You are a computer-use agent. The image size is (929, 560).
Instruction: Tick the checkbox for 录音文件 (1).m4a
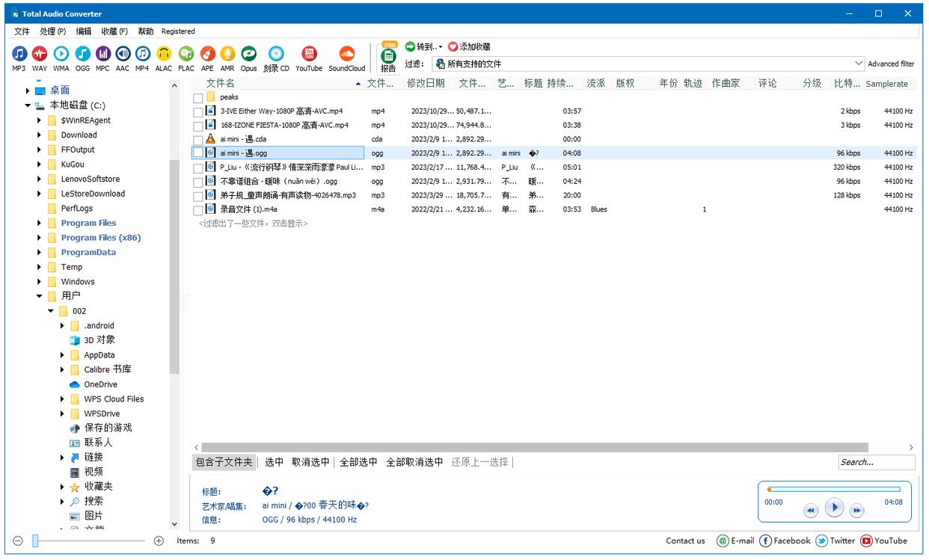click(x=197, y=210)
